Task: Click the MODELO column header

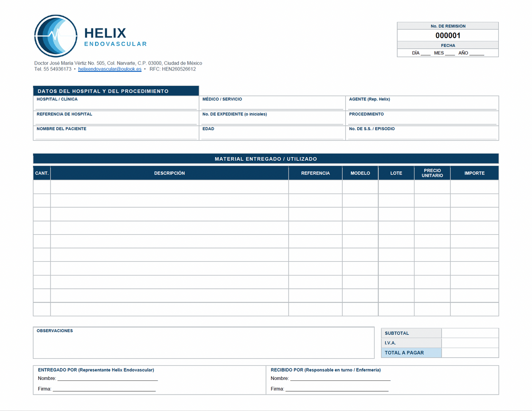Action: coord(360,173)
